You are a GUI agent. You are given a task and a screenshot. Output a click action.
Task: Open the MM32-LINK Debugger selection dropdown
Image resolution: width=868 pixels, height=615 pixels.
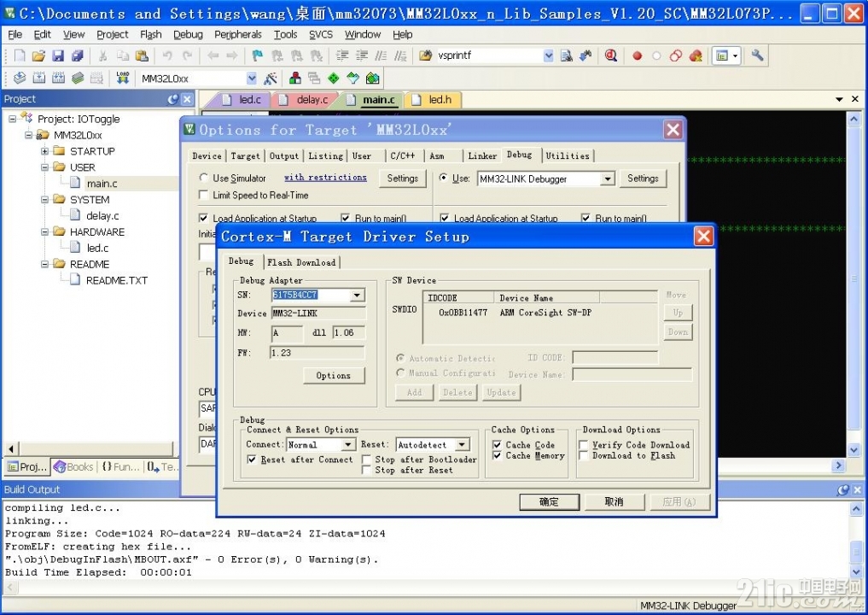click(x=608, y=179)
